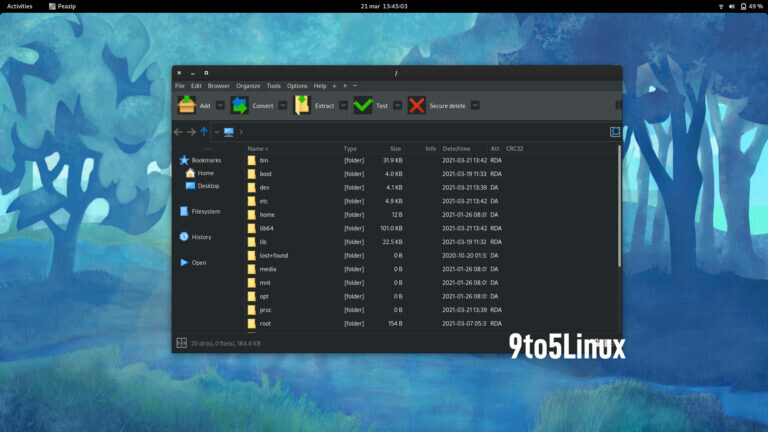The height and width of the screenshot is (432, 768).
Task: Click the green checkmark Test icon
Action: click(362, 105)
